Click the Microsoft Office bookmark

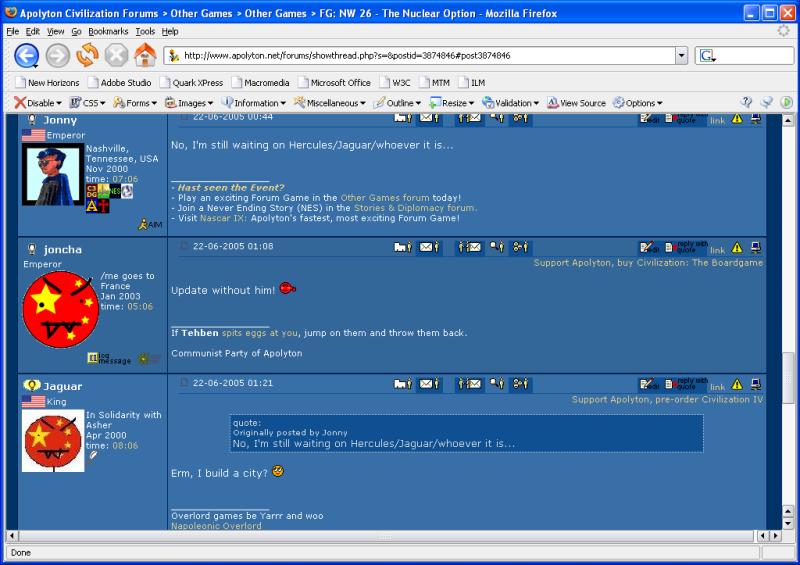pyautogui.click(x=335, y=83)
